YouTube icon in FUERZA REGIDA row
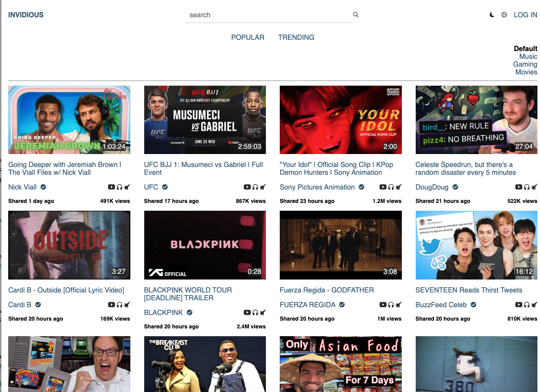This screenshot has width=540, height=392. [383, 305]
